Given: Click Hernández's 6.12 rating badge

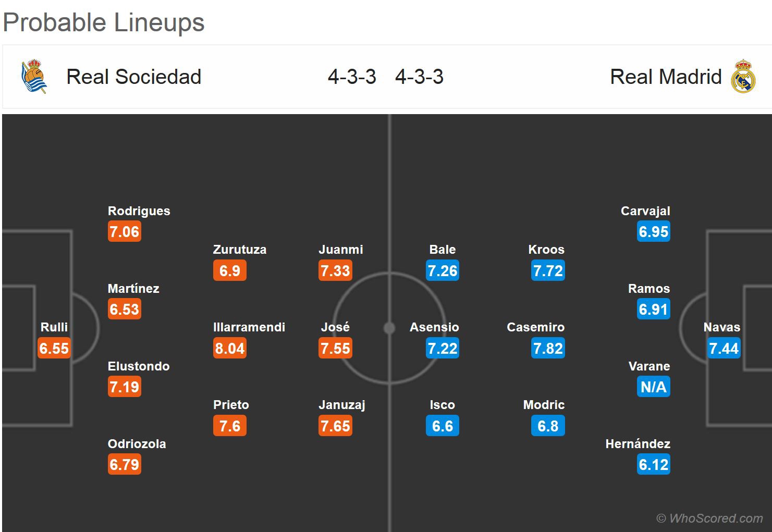Looking at the screenshot, I should [x=653, y=465].
